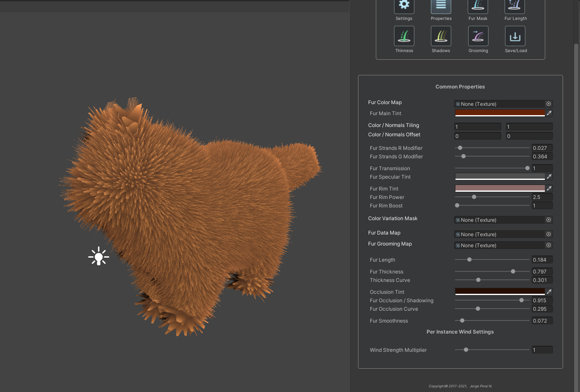
Task: Open the Settings panel
Action: (x=404, y=6)
